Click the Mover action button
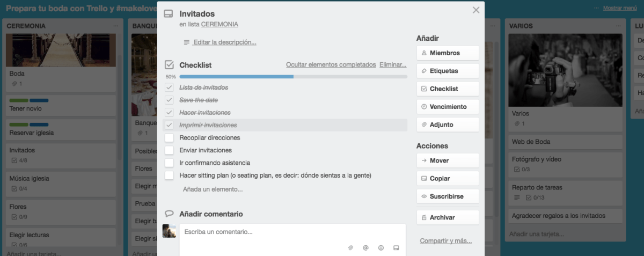 point(448,160)
